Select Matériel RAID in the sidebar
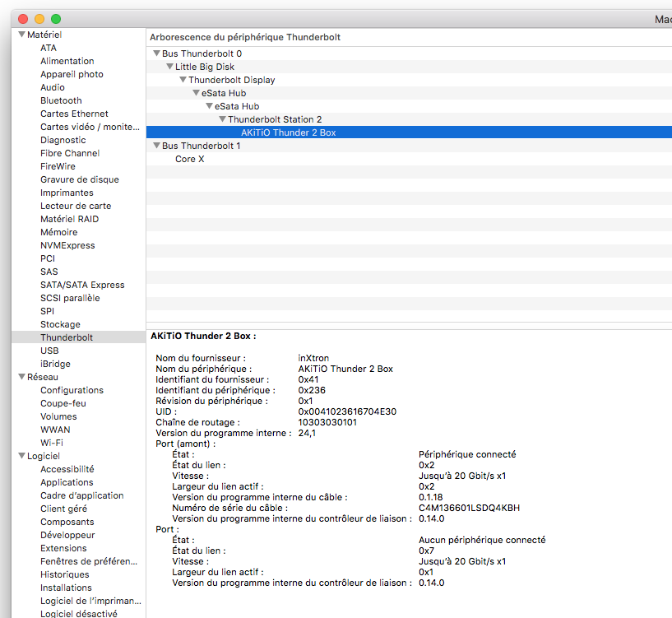Screen dimensions: 672x618 (x=69, y=219)
